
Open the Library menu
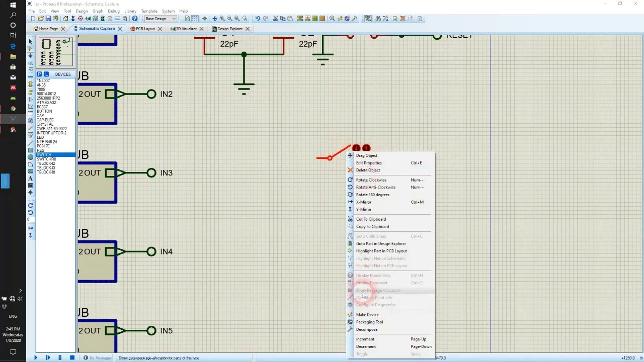pos(130,11)
